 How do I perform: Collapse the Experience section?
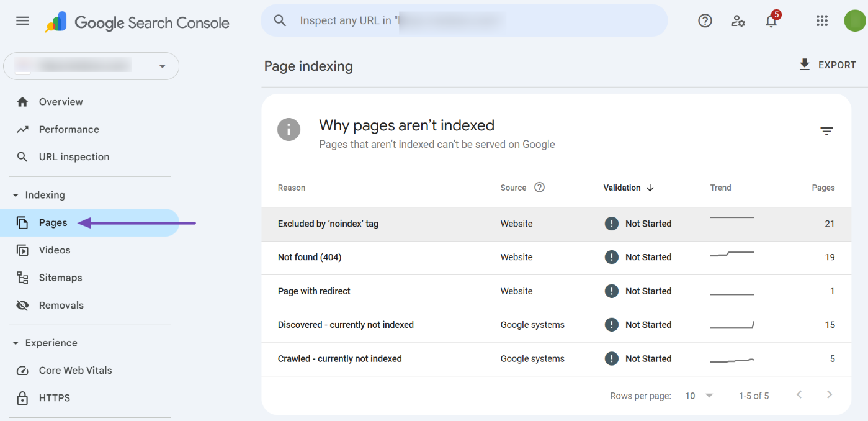click(x=45, y=343)
